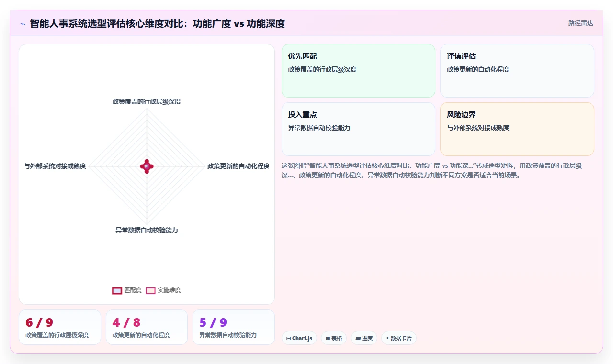Click radar axis label 政策覆盖的行政层级深度
Viewport: 613px width, 364px height.
click(147, 101)
